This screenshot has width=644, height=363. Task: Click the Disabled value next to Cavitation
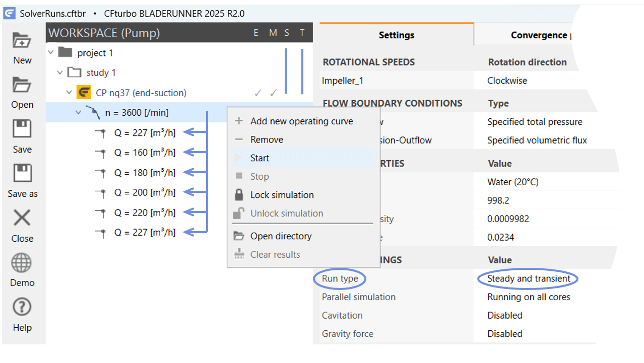(505, 316)
